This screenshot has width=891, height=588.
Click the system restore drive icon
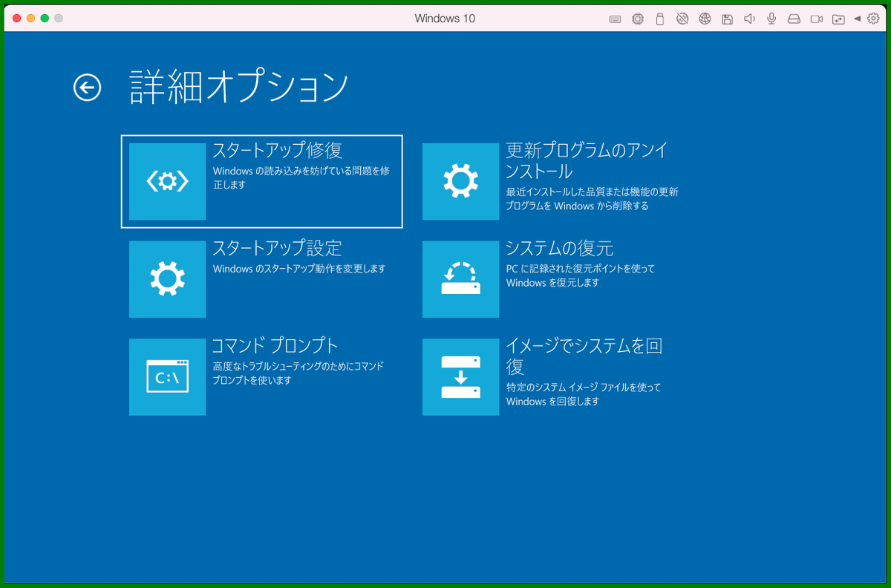pos(461,279)
